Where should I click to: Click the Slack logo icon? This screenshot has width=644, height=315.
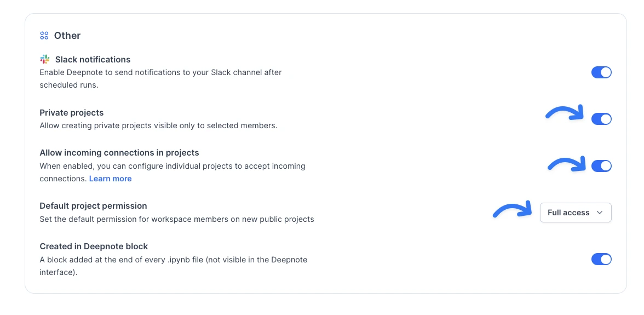point(45,59)
